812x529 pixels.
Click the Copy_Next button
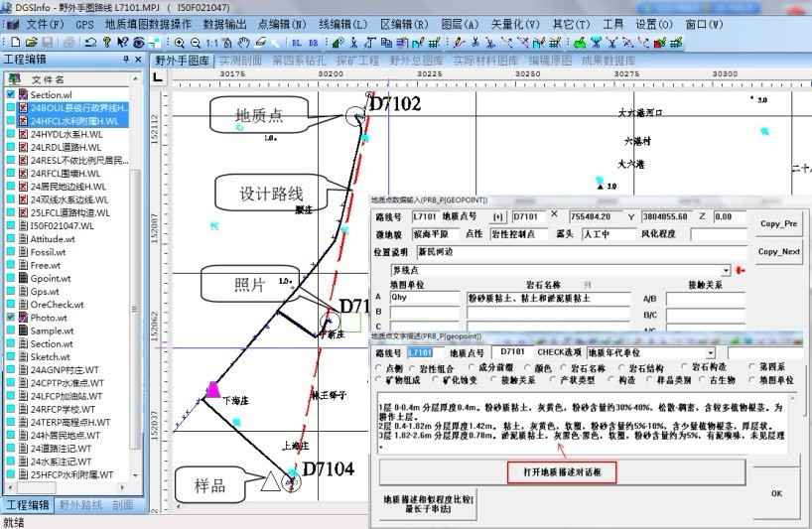[x=778, y=251]
